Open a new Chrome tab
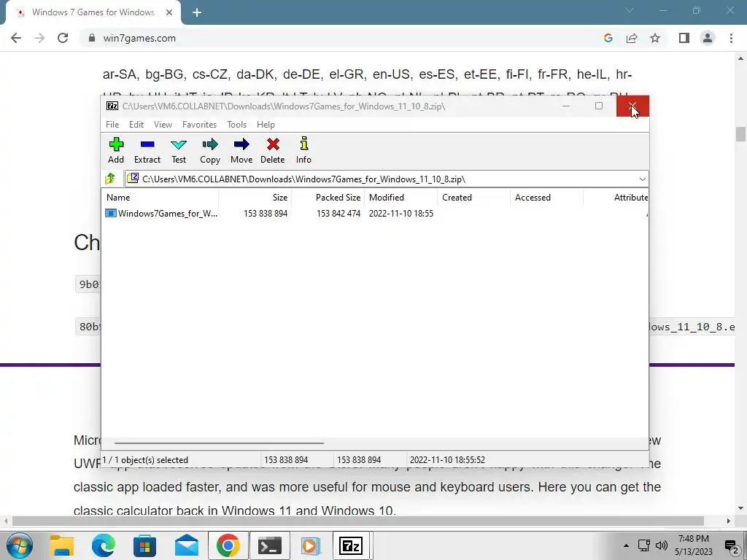The image size is (747, 560). click(197, 13)
